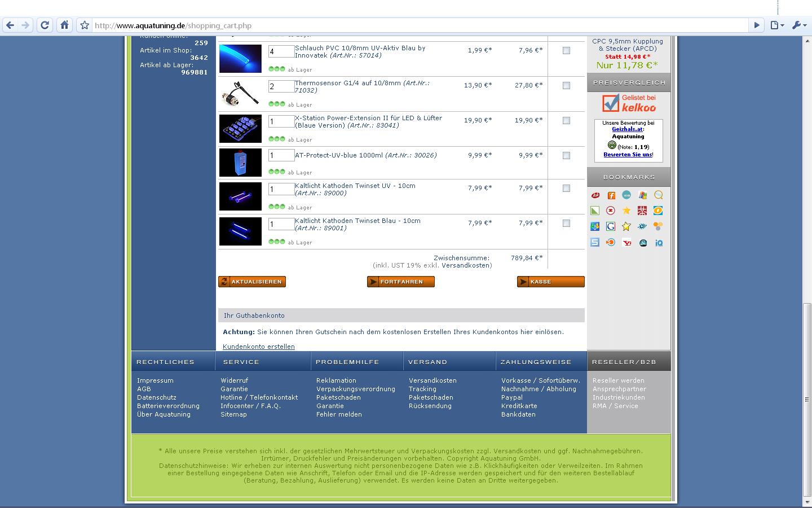Open the Thermosensor product thumbnail

(x=240, y=94)
